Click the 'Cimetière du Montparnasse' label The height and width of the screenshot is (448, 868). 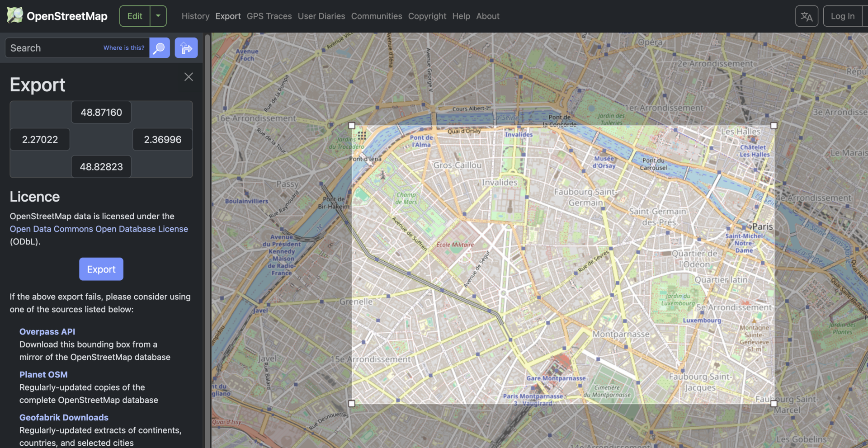point(607,391)
